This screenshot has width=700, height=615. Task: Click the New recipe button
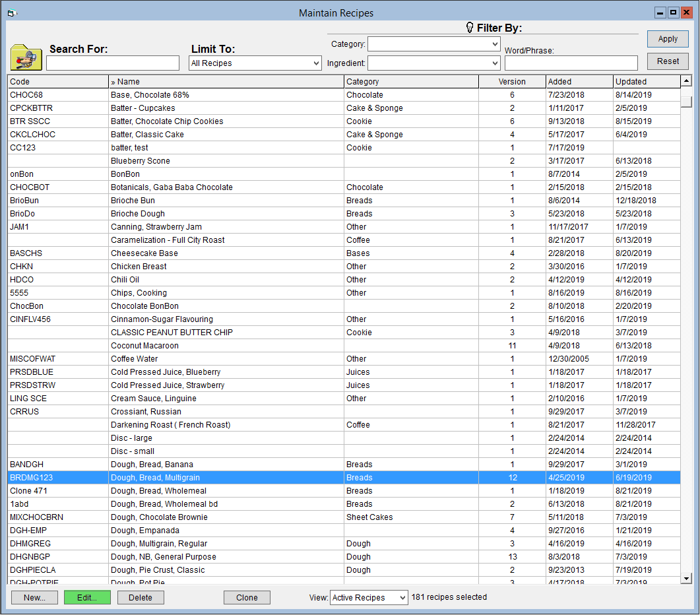34,598
